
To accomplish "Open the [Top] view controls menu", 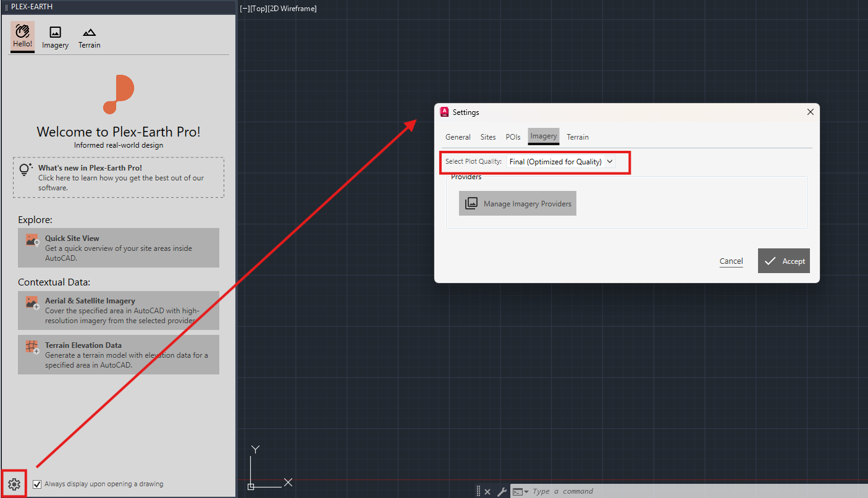I will tap(258, 9).
